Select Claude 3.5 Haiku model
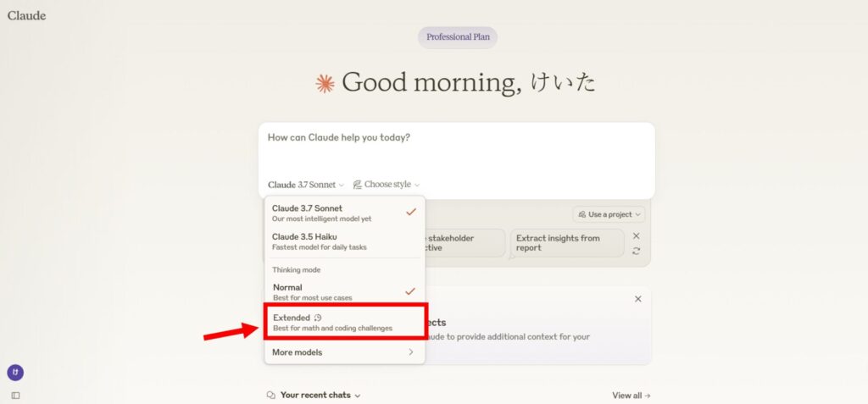The height and width of the screenshot is (404, 868). pos(345,241)
